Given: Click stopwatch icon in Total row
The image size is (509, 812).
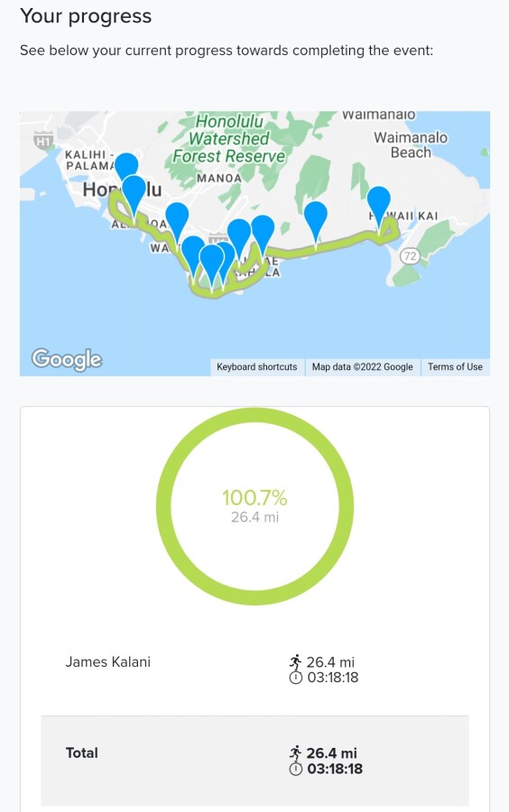Looking at the screenshot, I should [295, 769].
